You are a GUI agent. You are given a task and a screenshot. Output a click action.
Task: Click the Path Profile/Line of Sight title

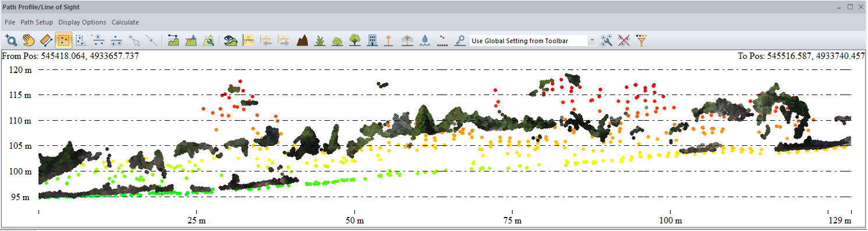[x=41, y=7]
